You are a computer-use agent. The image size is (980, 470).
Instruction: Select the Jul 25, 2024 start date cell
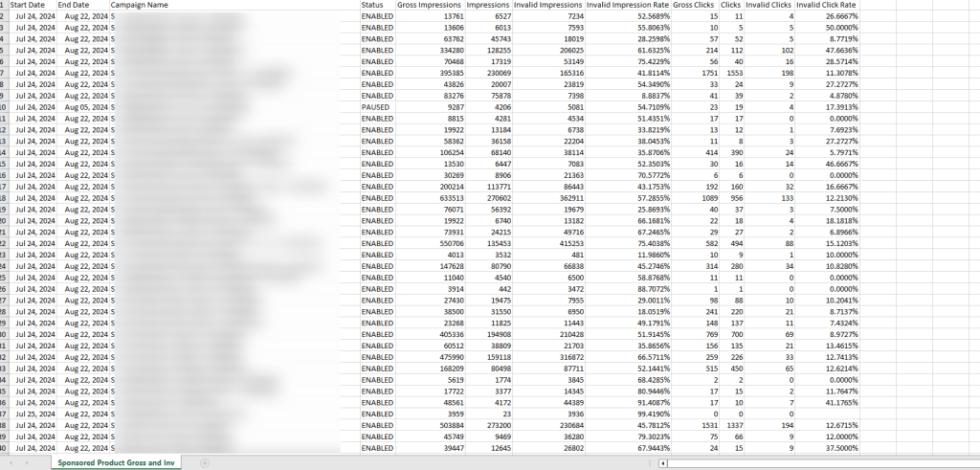point(33,414)
